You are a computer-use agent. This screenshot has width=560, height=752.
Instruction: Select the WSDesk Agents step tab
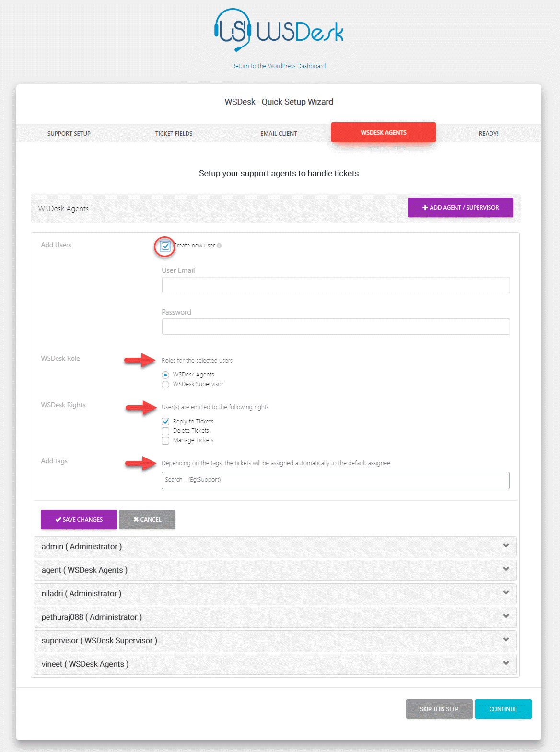click(384, 132)
